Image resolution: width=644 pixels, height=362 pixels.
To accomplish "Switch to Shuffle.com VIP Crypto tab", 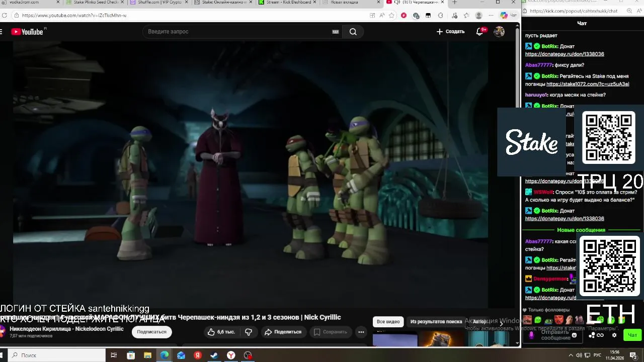I will tap(157, 3).
